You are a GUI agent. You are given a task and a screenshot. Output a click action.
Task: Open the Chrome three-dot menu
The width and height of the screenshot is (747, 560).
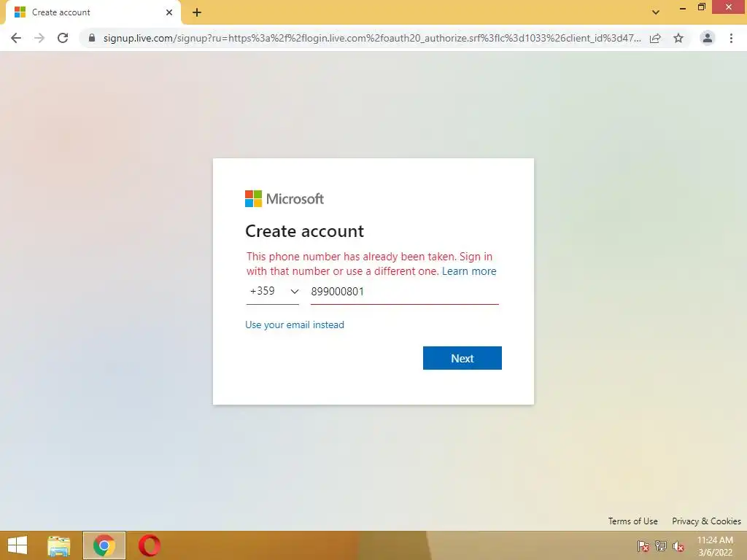pos(731,38)
